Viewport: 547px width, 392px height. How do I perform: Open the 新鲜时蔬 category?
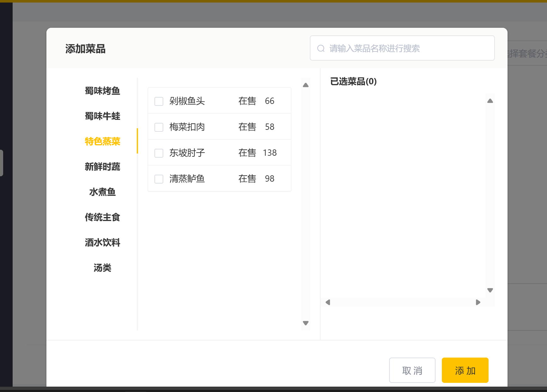click(x=102, y=166)
